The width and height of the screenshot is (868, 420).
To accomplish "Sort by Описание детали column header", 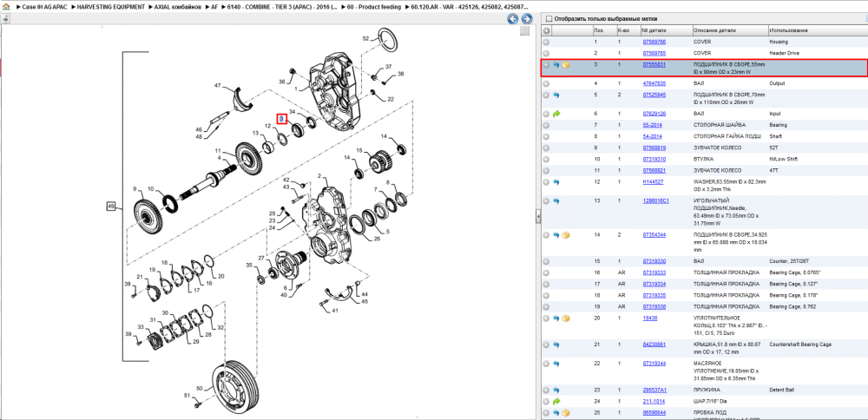I will [730, 30].
